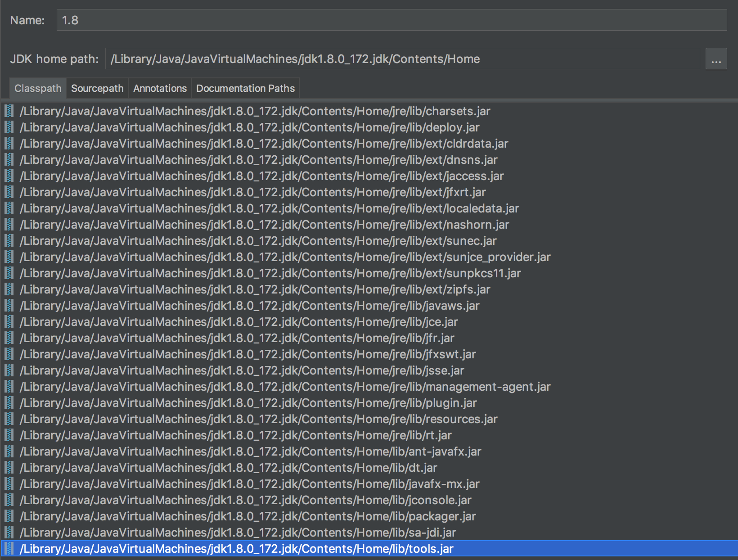Select the ext/cldrdata.jar classpath entry
This screenshot has width=738, height=560.
(x=369, y=143)
